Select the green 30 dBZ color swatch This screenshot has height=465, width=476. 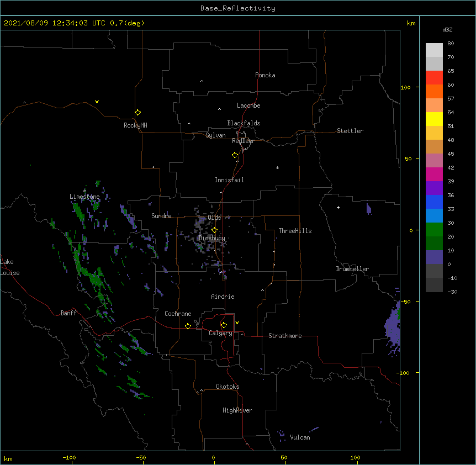(434, 230)
